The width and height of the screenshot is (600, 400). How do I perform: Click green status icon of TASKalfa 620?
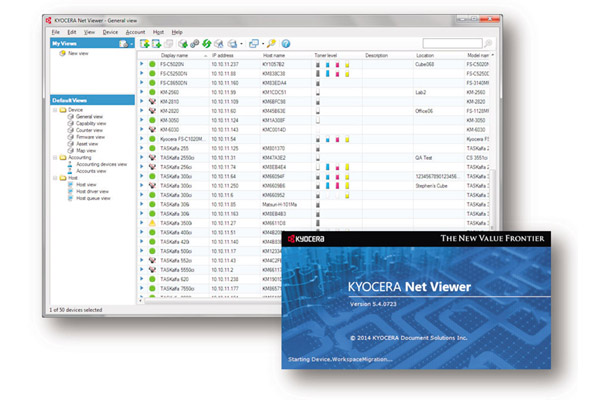tap(152, 279)
